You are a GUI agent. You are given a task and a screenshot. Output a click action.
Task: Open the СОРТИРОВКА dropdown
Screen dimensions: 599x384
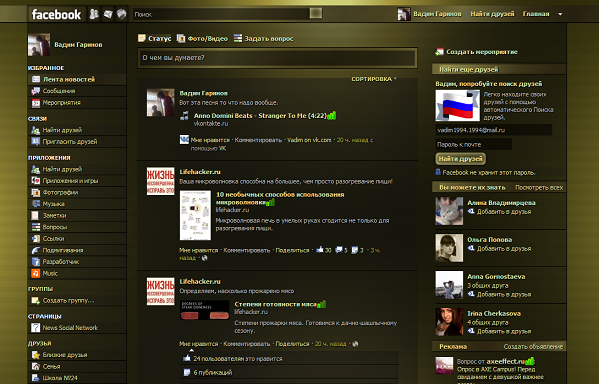374,79
